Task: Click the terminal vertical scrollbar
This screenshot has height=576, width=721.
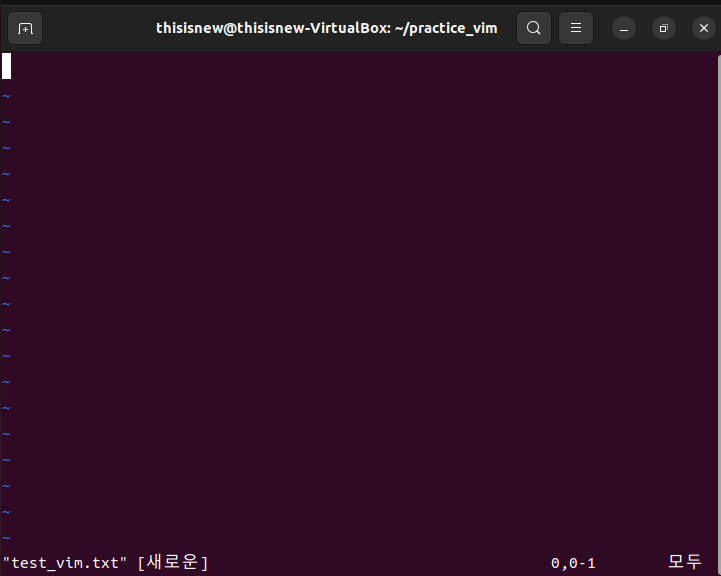Action: tap(719, 313)
